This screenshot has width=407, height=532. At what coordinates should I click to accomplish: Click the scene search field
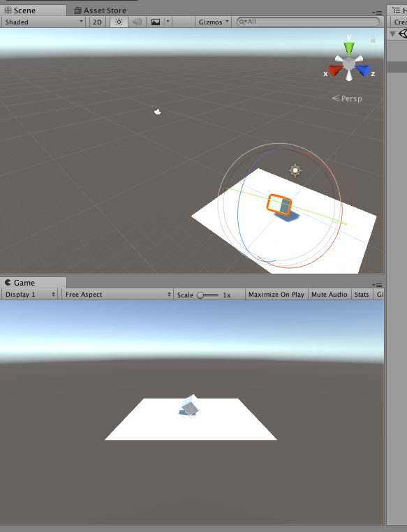308,22
